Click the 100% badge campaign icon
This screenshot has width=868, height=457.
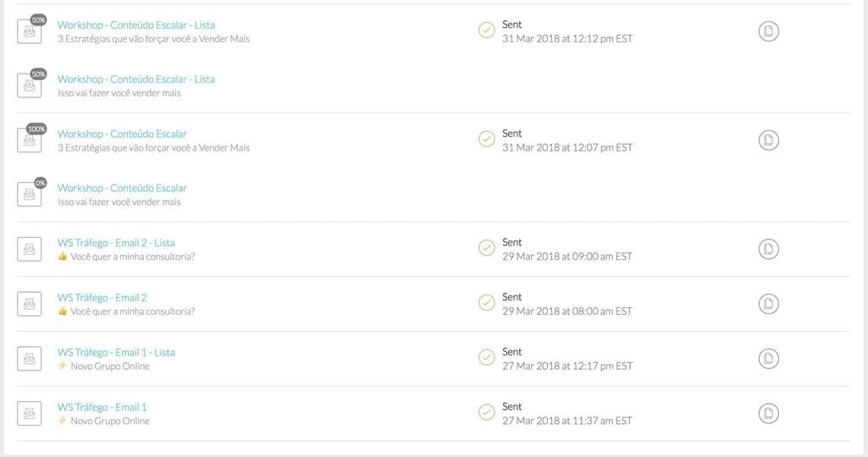[30, 140]
